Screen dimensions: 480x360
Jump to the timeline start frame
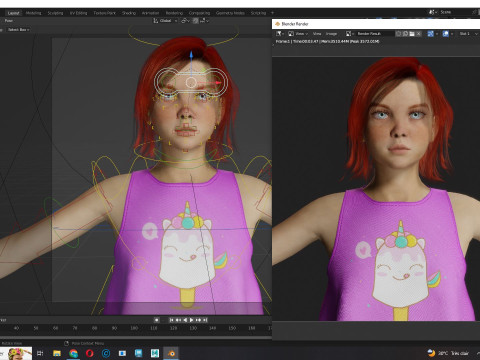coord(171,320)
